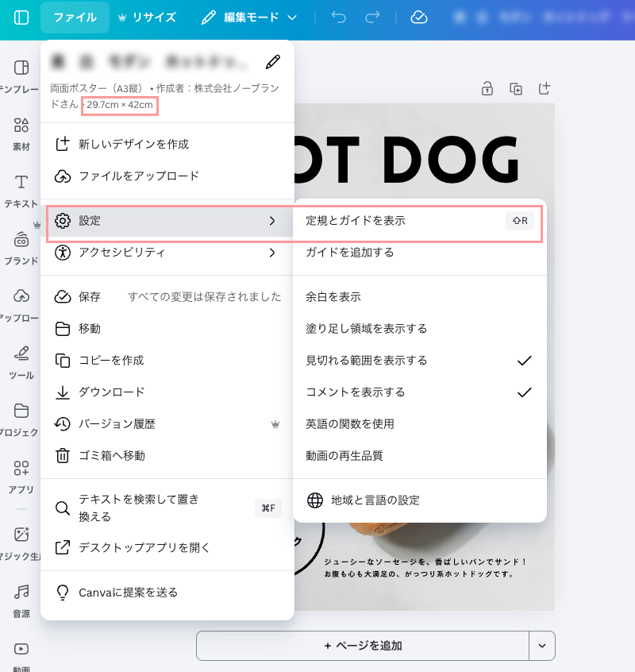Click the pencil icon to rename design
Screen dimensions: 635x672
point(272,62)
